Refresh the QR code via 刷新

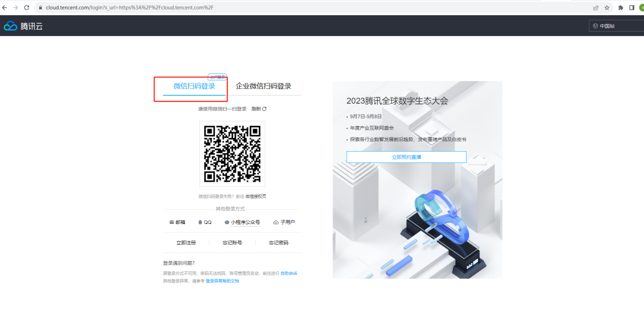click(x=259, y=109)
